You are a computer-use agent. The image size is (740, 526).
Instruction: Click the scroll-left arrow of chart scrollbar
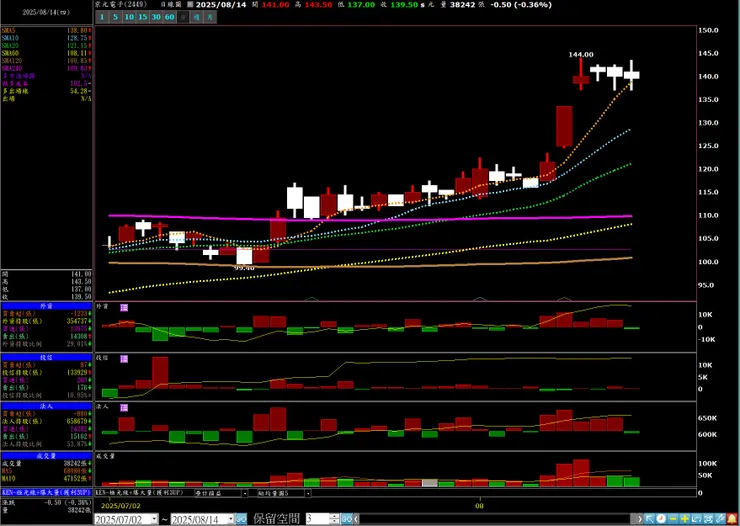(355, 519)
